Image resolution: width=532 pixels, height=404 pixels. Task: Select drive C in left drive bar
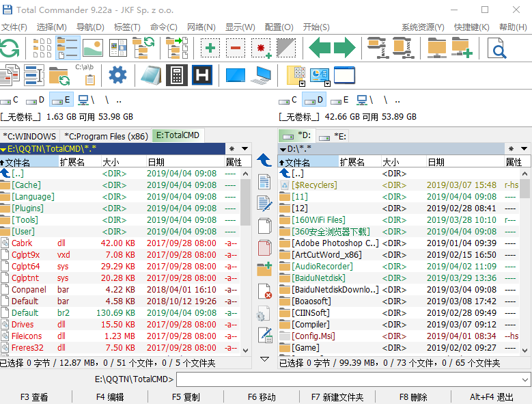pyautogui.click(x=10, y=100)
